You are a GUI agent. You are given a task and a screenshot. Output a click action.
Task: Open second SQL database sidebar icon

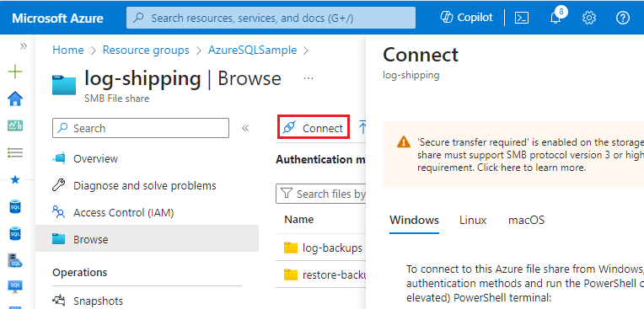coord(15,234)
